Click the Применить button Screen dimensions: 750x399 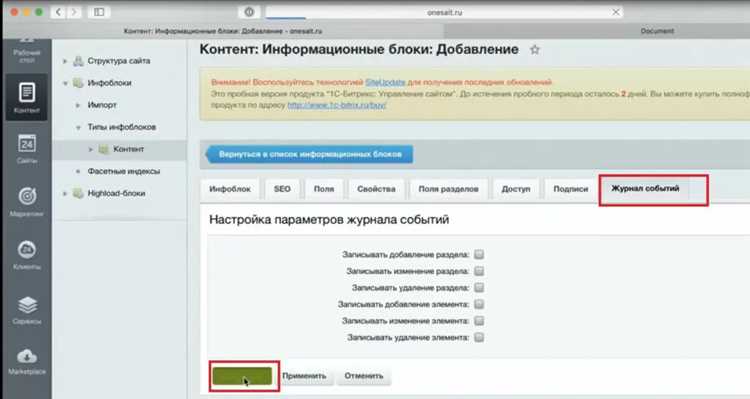tap(304, 376)
